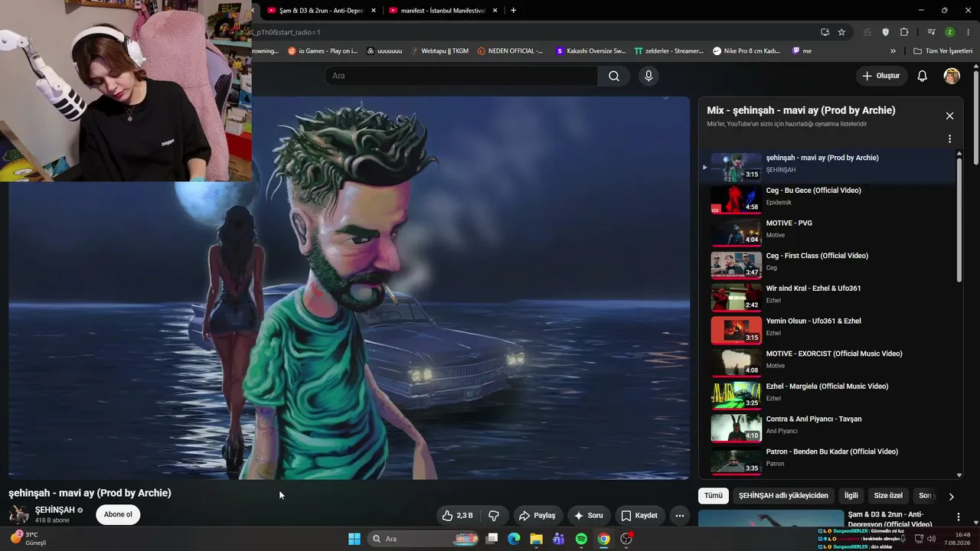Dislike the video with thumbs-down icon

(x=494, y=516)
